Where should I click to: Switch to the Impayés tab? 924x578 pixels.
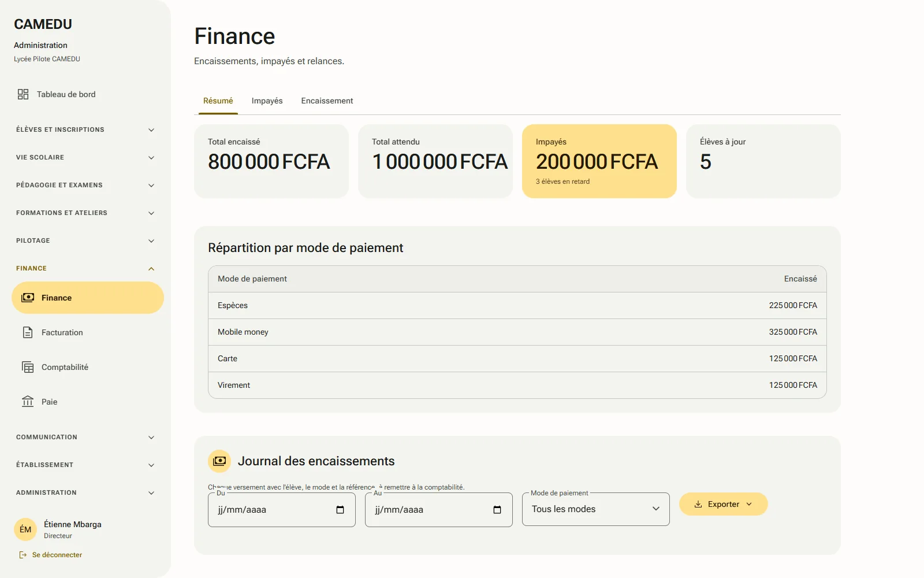tap(267, 101)
